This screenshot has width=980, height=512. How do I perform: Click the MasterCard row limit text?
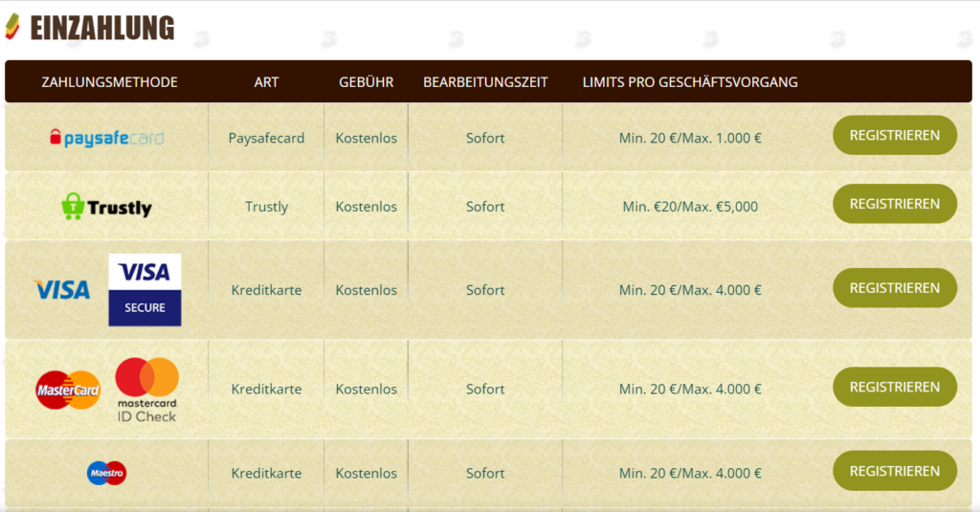[x=690, y=389]
